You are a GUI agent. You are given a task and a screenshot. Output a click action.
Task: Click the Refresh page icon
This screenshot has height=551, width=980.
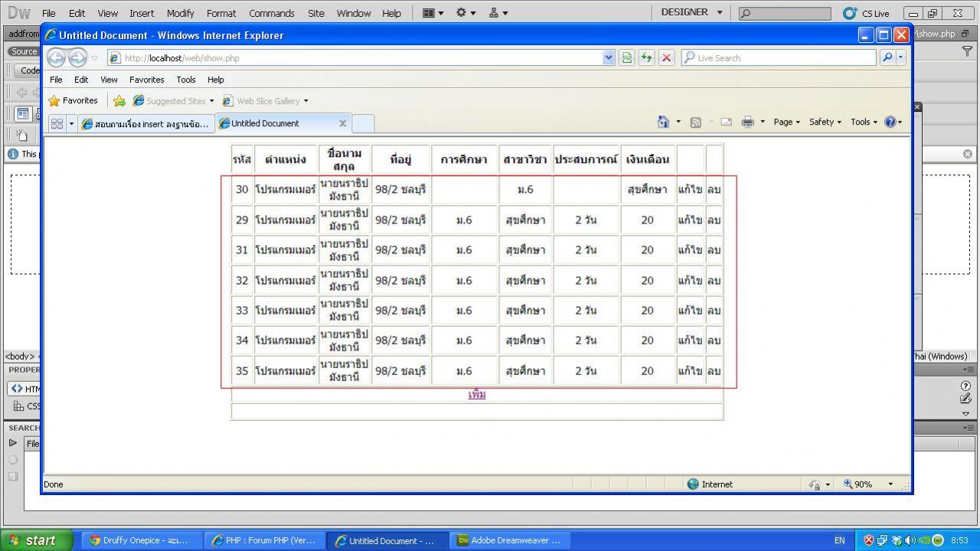[x=647, y=58]
